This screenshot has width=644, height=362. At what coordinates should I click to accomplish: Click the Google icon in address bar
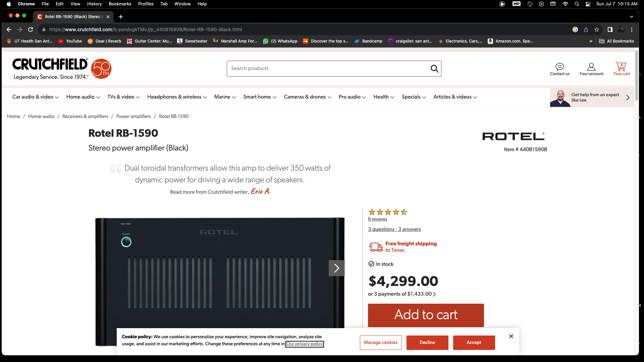point(575,29)
